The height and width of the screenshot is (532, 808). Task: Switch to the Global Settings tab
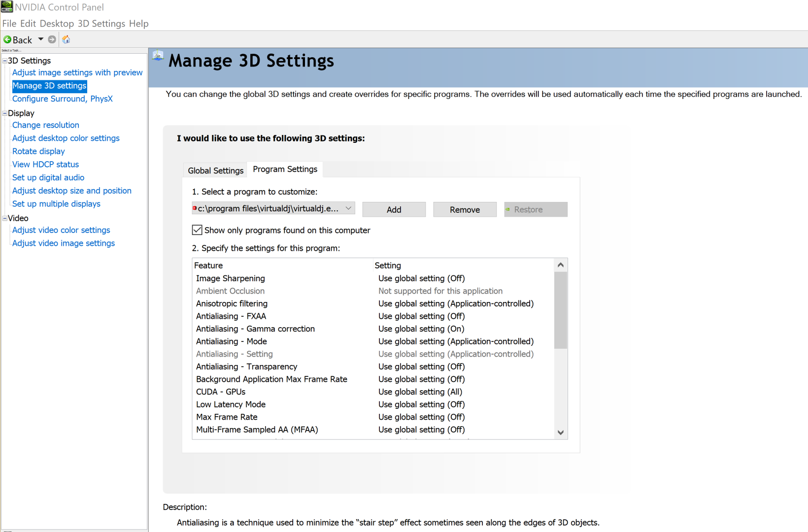coord(215,170)
